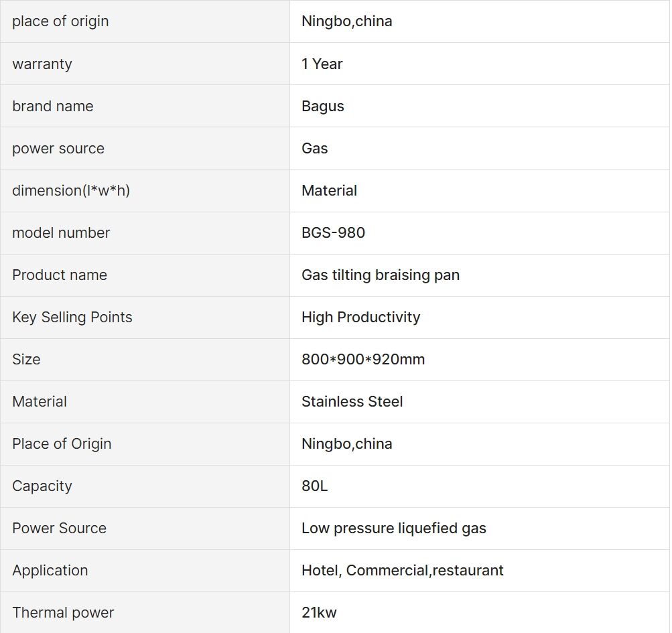Click "Low pressure liquefied gas" value
This screenshot has width=672, height=633.
point(394,529)
